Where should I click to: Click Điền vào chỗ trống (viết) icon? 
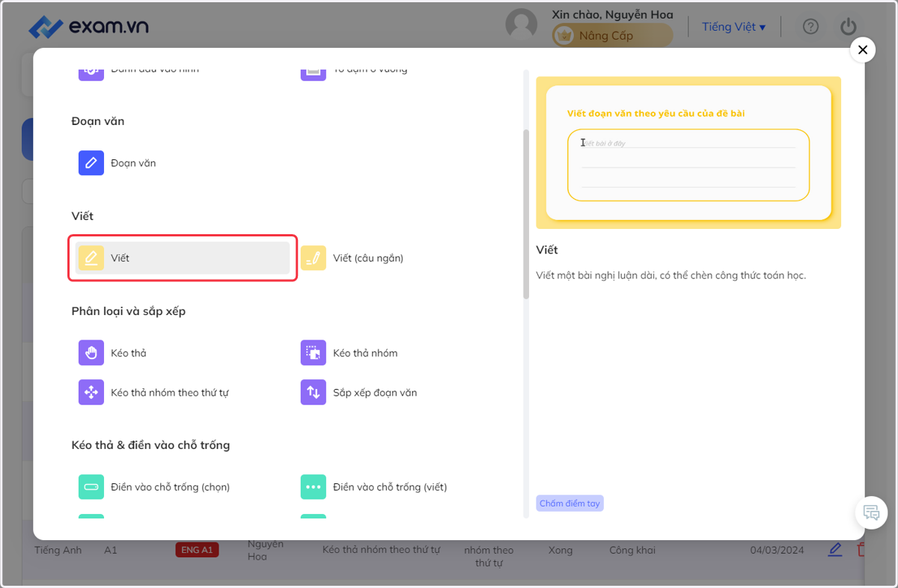[314, 486]
